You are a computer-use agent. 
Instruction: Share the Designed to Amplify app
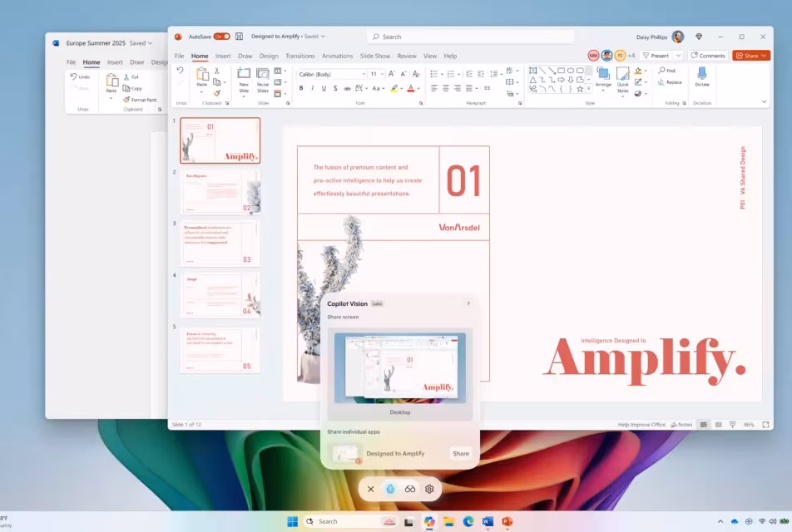coord(461,453)
